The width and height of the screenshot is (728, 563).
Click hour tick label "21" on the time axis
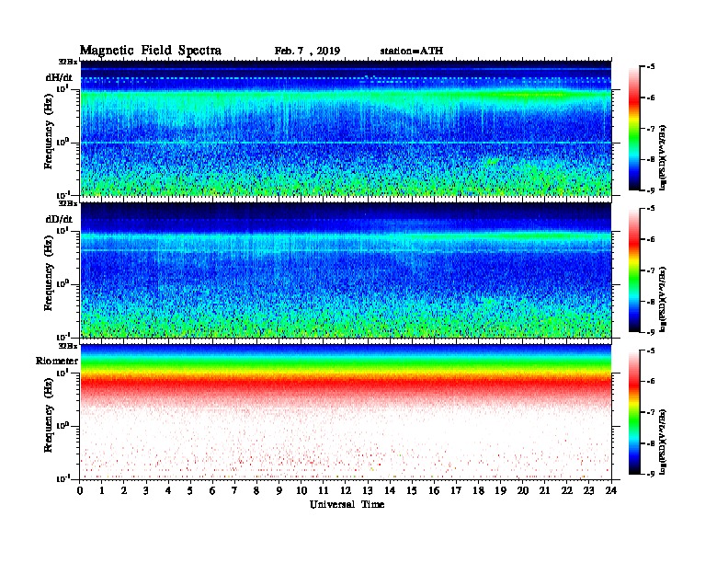(x=544, y=491)
